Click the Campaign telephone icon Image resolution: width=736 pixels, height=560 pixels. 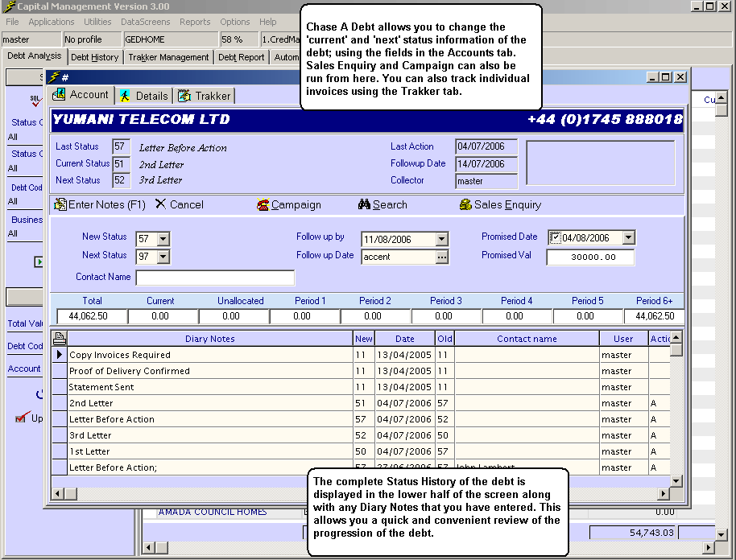pyautogui.click(x=263, y=204)
